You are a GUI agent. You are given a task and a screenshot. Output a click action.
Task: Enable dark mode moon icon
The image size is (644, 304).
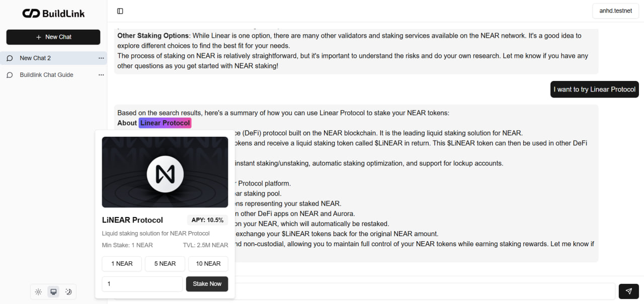click(68, 291)
